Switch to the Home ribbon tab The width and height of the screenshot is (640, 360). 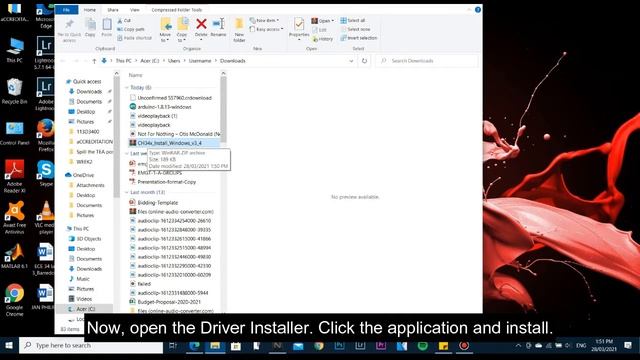click(89, 10)
